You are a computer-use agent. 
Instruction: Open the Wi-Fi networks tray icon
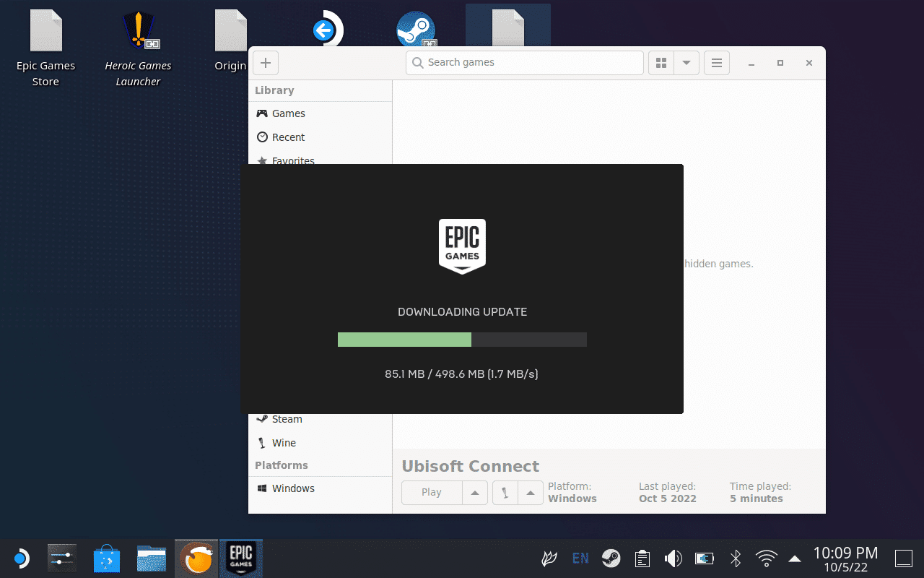(766, 558)
